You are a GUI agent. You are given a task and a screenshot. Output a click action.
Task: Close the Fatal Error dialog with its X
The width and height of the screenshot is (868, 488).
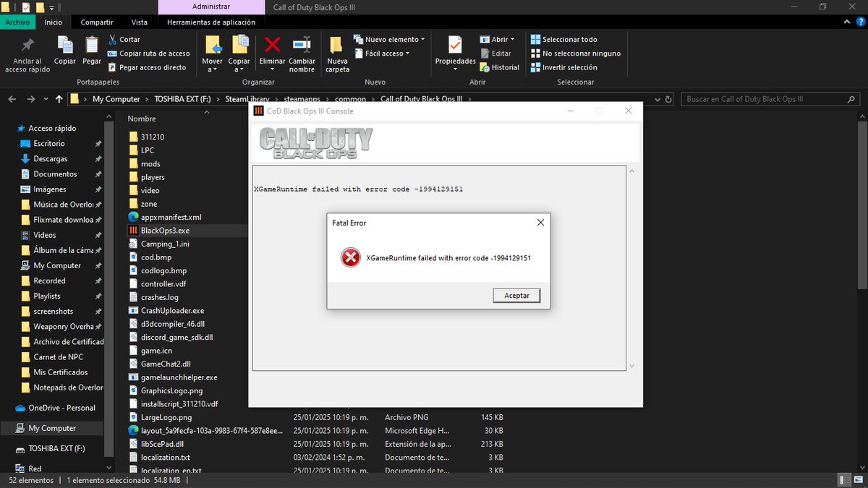click(540, 223)
